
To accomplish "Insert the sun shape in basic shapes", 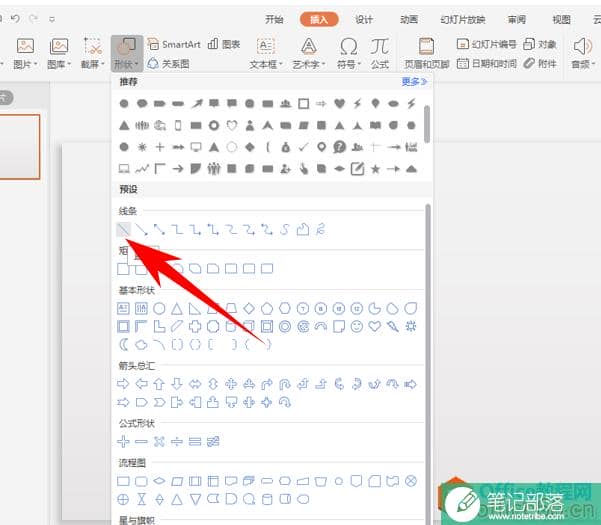I will click(x=411, y=326).
